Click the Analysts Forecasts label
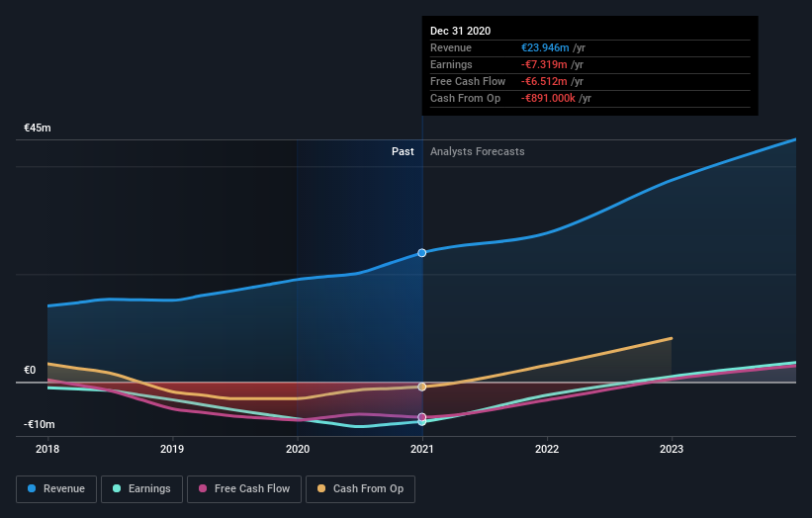Screen dimensions: 812x518 pos(478,151)
